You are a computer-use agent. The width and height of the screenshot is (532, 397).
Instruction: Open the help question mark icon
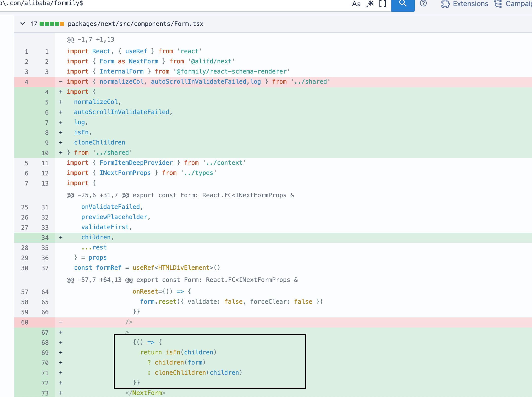point(423,4)
